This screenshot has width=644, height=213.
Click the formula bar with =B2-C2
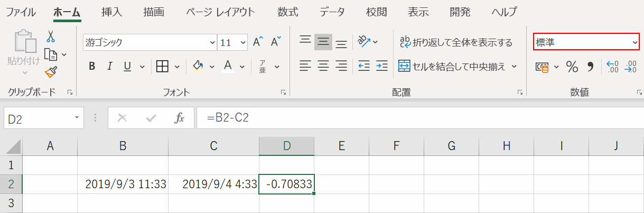420,118
